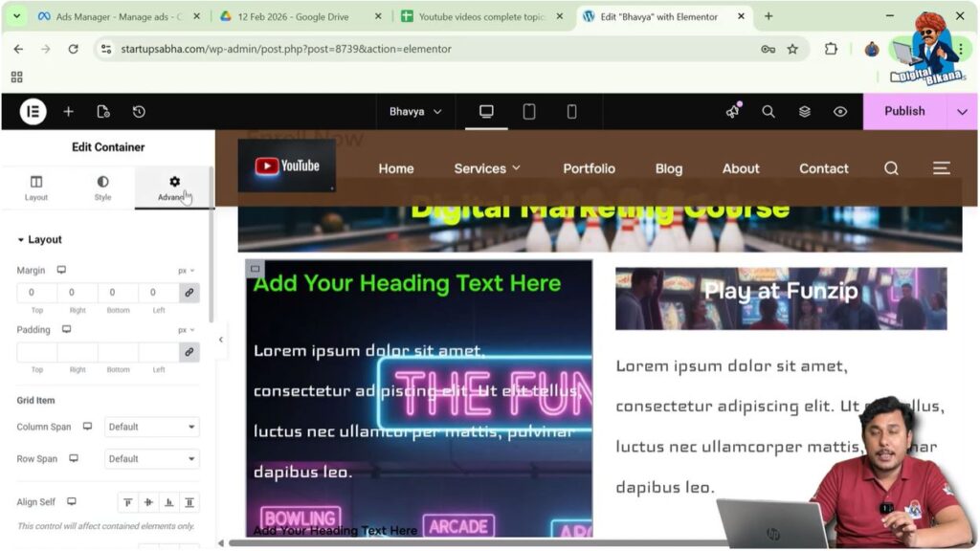Open Page Settings from the top bar

(104, 111)
